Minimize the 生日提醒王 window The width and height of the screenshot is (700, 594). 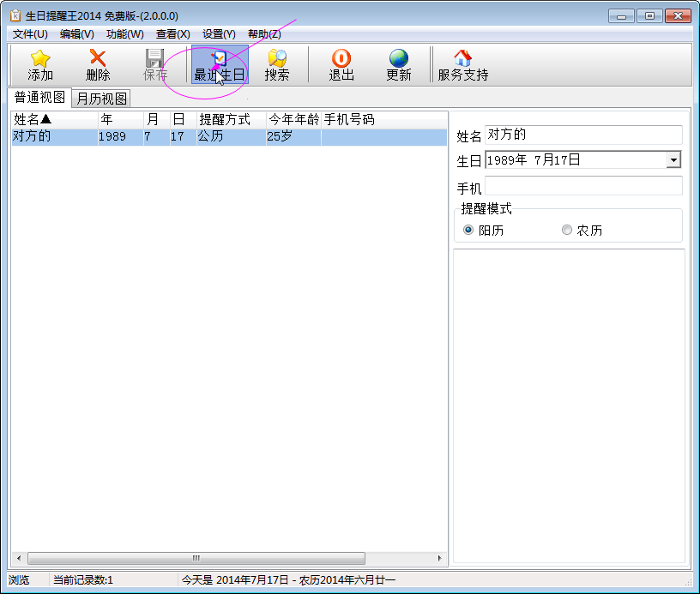621,16
